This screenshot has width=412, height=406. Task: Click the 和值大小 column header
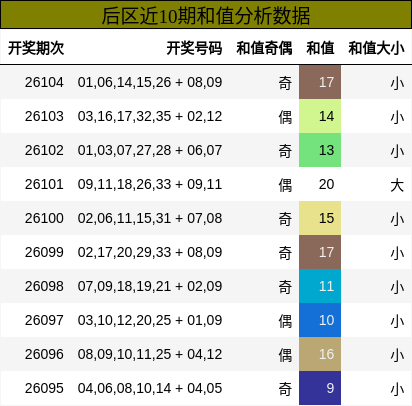pyautogui.click(x=376, y=48)
